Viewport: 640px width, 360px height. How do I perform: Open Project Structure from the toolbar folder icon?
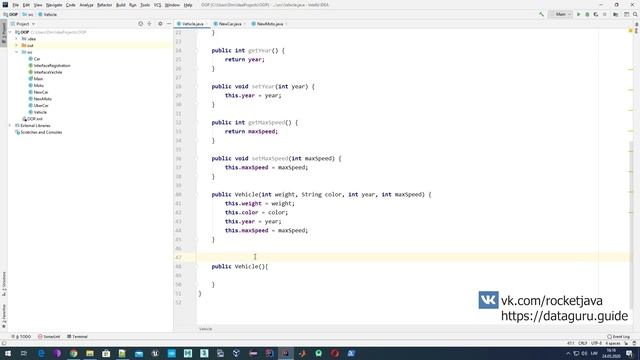pyautogui.click(x=616, y=14)
